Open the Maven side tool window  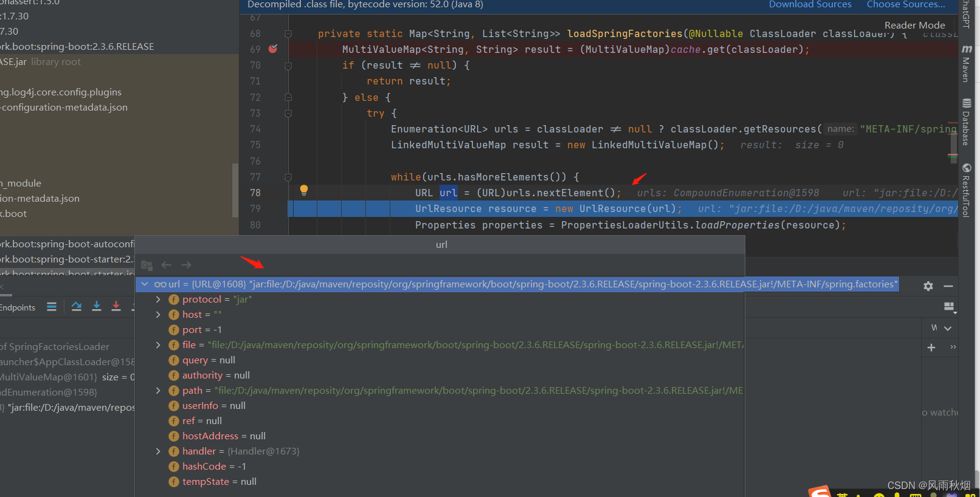tap(967, 63)
